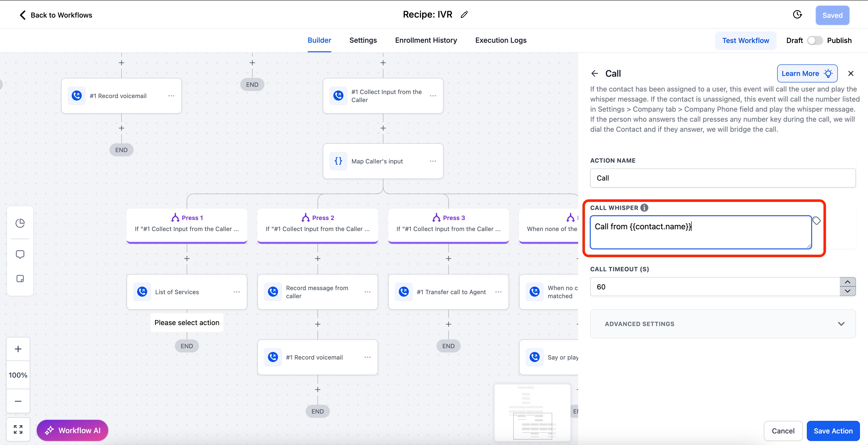
Task: Open the stats pie chart icon in sidebar
Action: click(x=20, y=223)
